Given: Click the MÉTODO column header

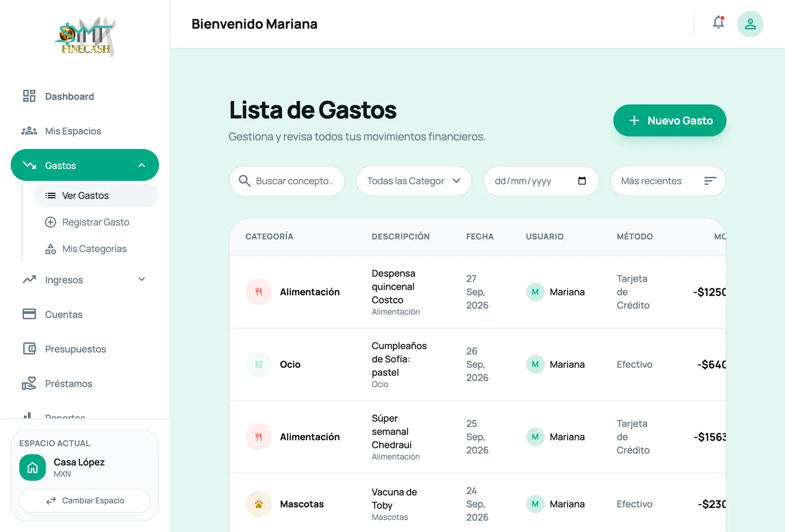Looking at the screenshot, I should point(634,236).
